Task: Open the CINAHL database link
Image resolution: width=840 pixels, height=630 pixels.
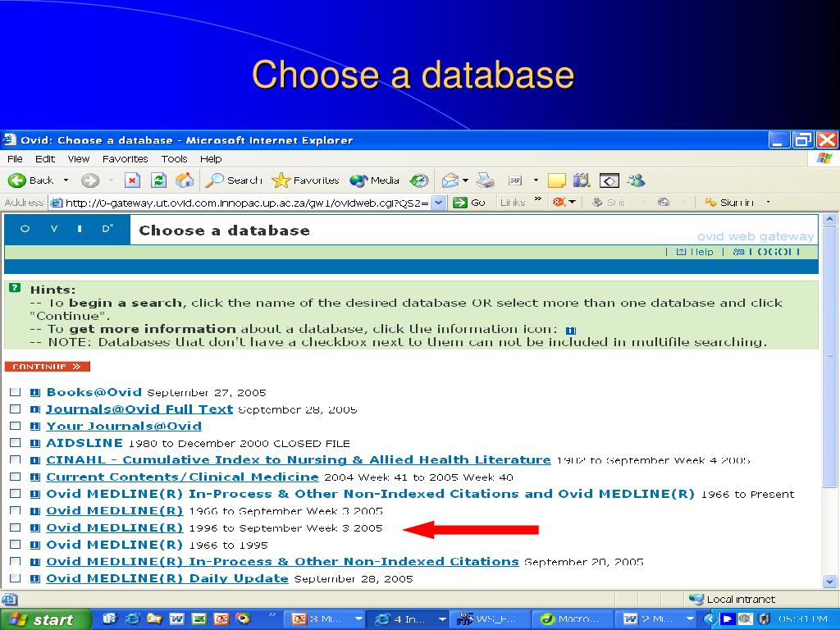Action: point(299,459)
